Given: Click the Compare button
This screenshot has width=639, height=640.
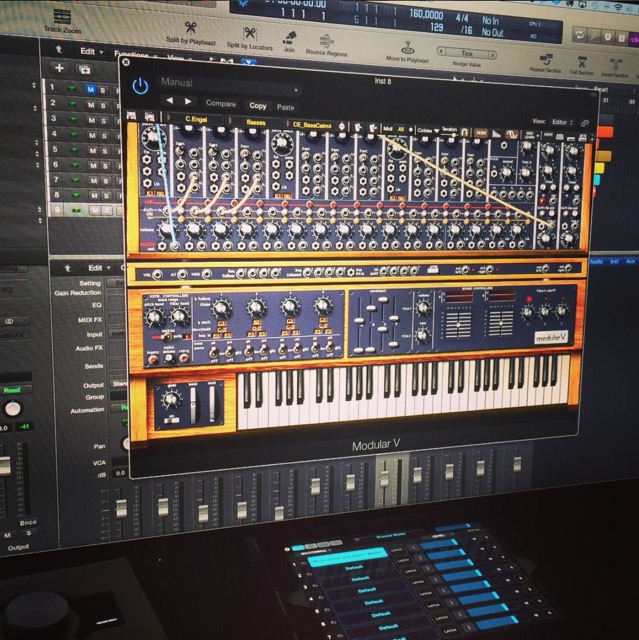Looking at the screenshot, I should coord(221,104).
